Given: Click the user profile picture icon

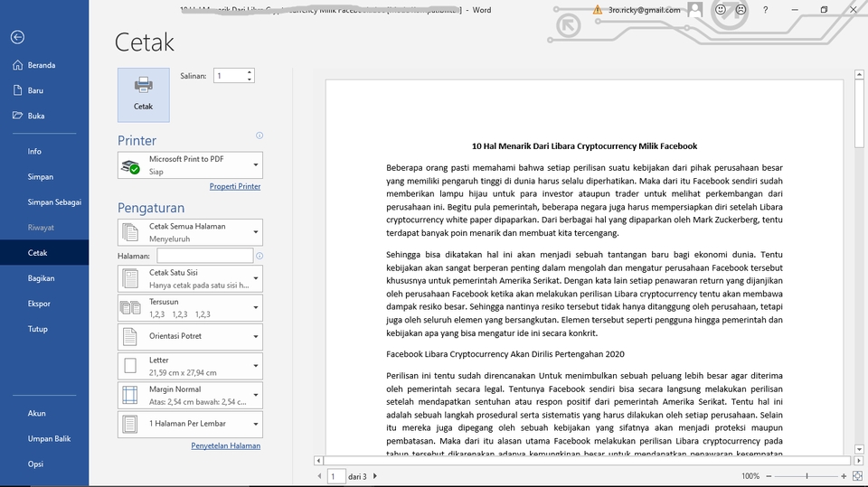Looking at the screenshot, I should click(x=695, y=9).
